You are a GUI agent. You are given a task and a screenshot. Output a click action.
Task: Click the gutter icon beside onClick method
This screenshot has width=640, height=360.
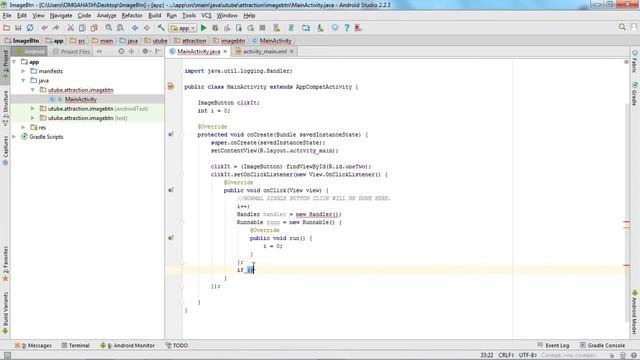(x=171, y=190)
